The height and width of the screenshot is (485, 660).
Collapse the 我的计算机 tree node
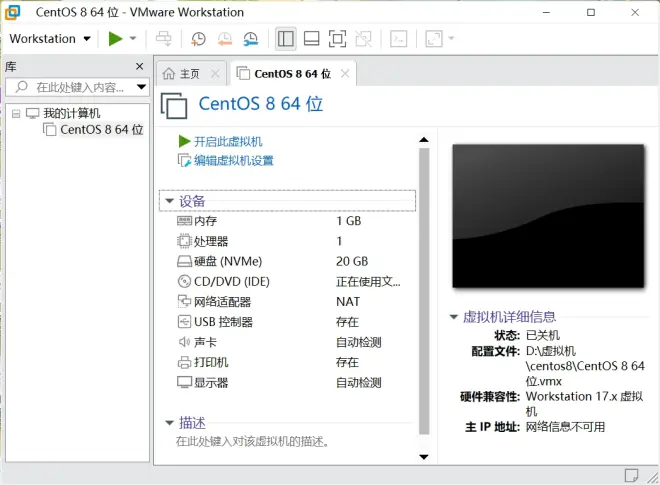click(16, 113)
